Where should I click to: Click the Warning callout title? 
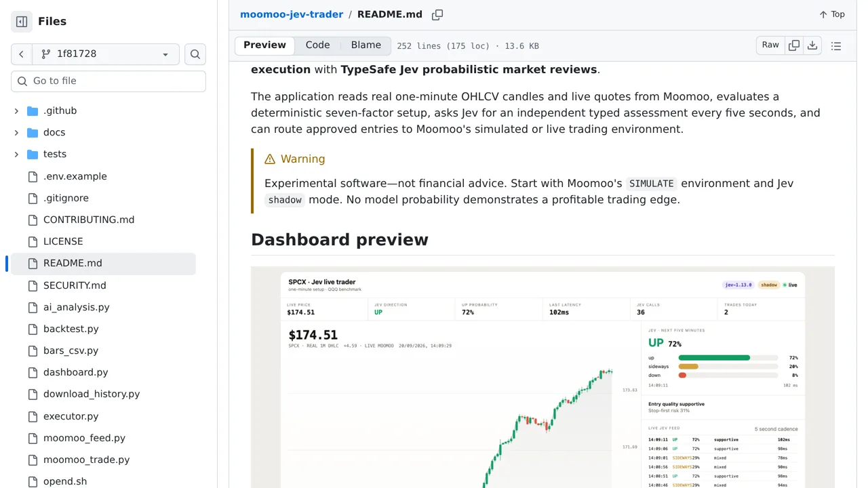pos(295,159)
